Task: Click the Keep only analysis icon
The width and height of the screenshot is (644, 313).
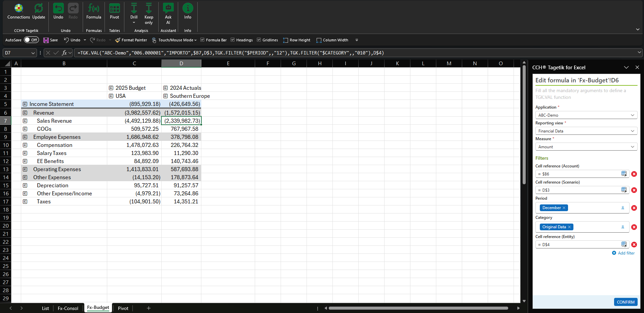Action: (149, 8)
